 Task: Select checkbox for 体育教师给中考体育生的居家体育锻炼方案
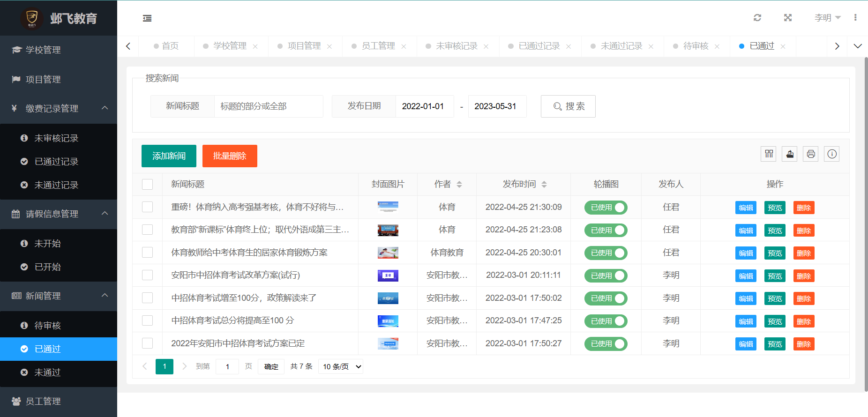point(147,253)
